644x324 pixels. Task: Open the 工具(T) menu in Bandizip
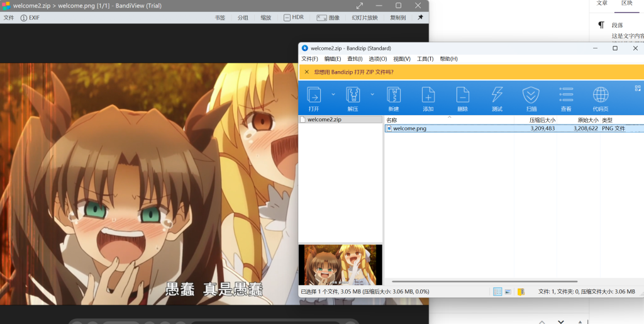tap(425, 59)
